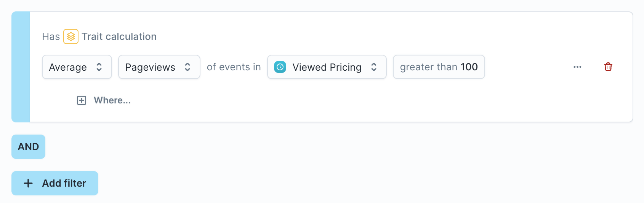Expand the Viewed Pricing event selector
The height and width of the screenshot is (203, 644).
click(x=327, y=67)
